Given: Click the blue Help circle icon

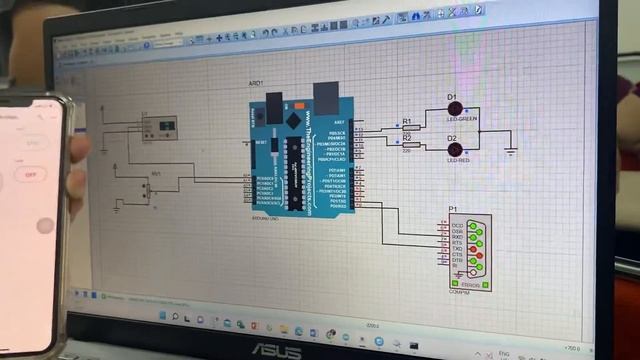Looking at the screenshot, I should click(146, 45).
